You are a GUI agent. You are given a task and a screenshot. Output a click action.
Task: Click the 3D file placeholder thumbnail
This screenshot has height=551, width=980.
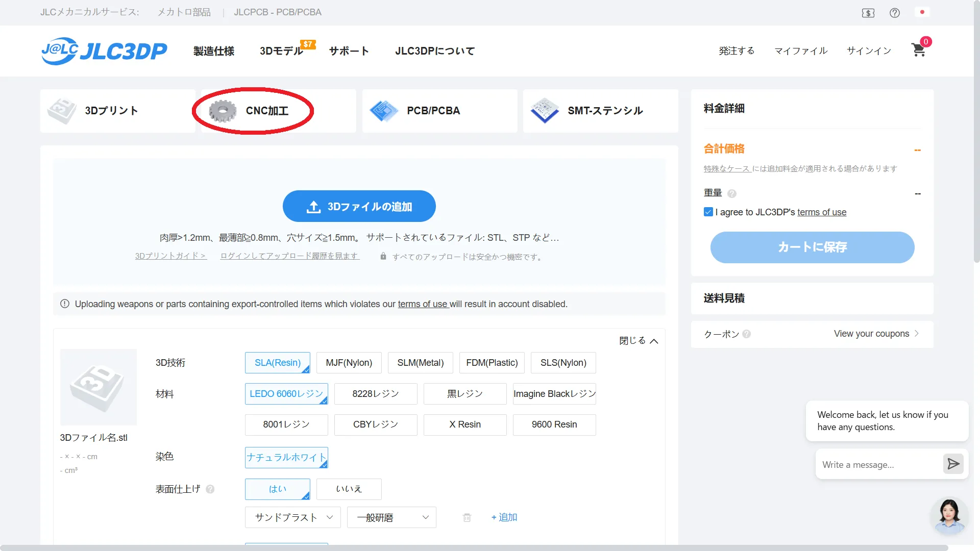click(x=99, y=387)
